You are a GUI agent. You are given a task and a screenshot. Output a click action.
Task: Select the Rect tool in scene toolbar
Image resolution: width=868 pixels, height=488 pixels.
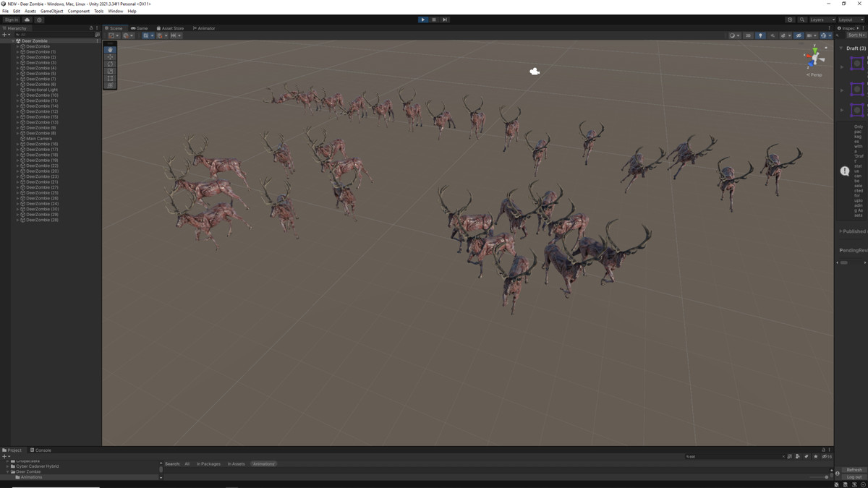110,78
